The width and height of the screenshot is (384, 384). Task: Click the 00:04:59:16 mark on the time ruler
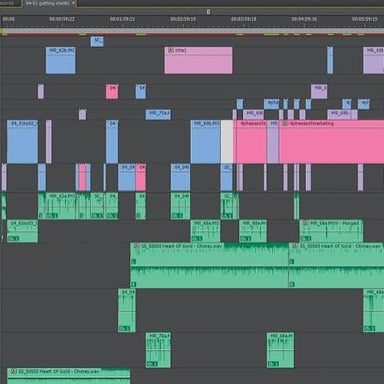coord(304,19)
